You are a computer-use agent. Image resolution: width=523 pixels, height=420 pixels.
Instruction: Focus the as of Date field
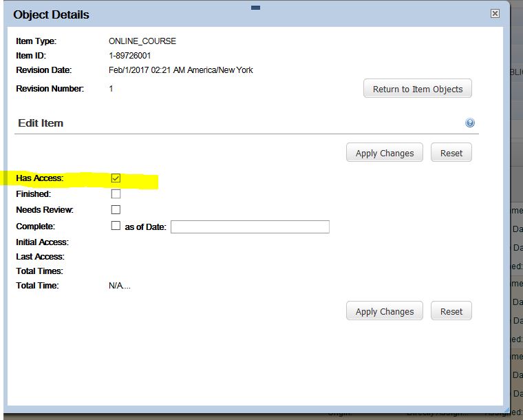[250, 227]
